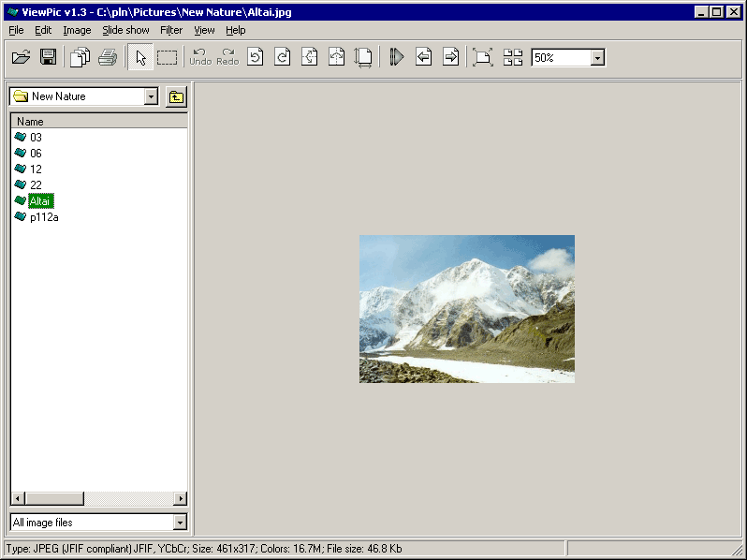Close the ViewPic window
Screen dimensions: 747x560
733,12
